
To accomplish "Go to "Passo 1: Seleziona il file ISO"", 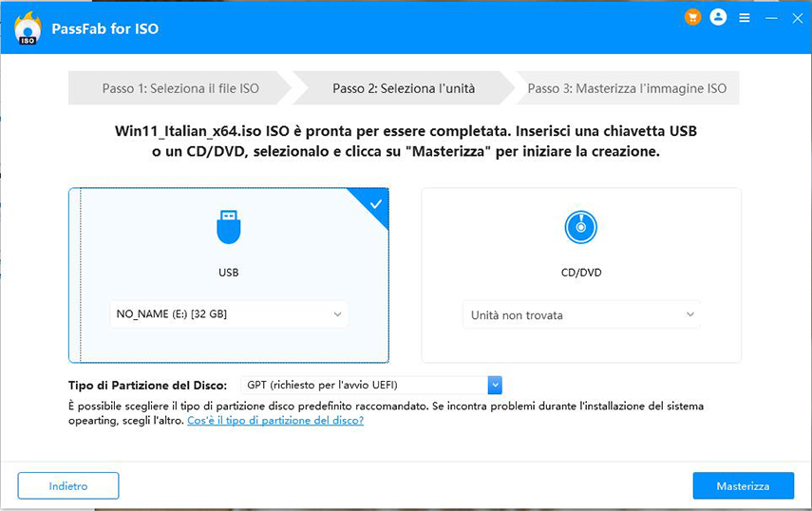I will [180, 88].
